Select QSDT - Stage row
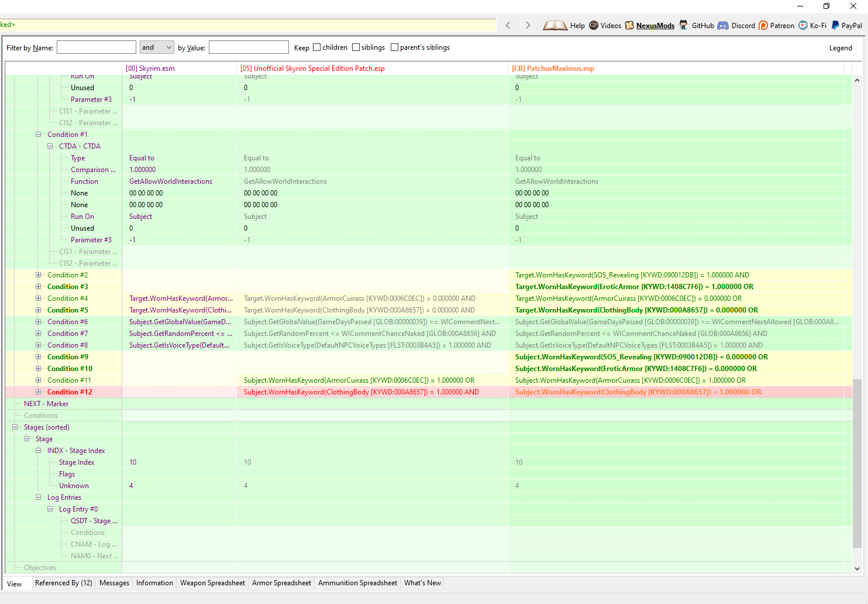The image size is (868, 604). pyautogui.click(x=94, y=521)
